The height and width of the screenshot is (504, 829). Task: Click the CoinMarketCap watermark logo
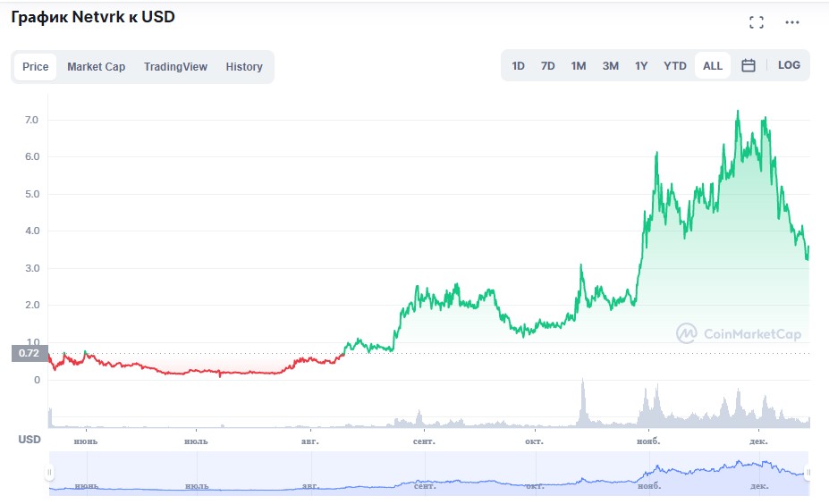pos(739,334)
